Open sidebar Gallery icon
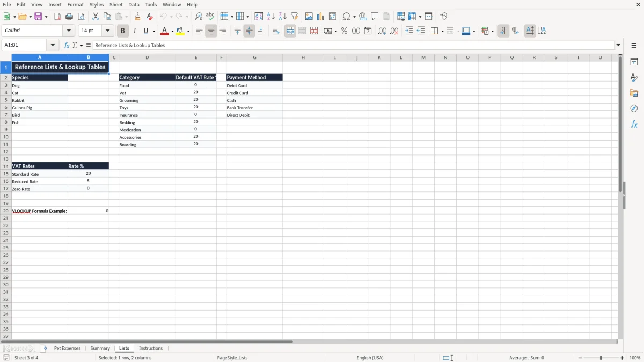Viewport: 644px width, 362px height. (634, 93)
